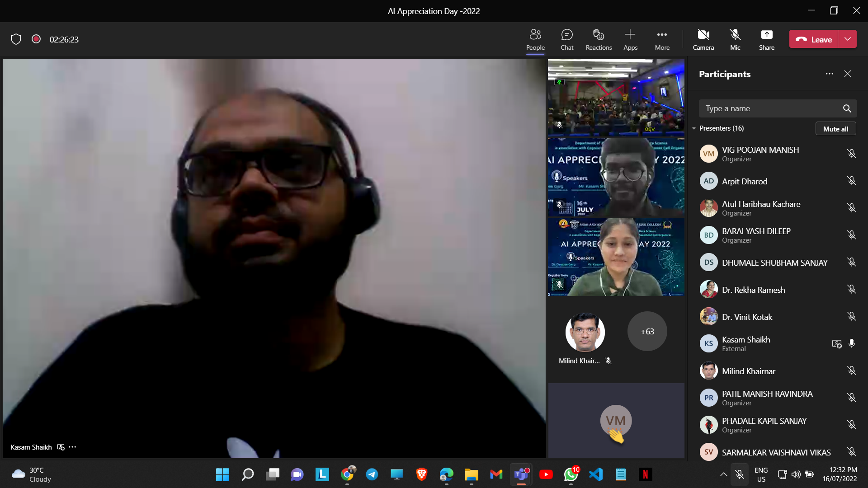Click the Type a name field

(x=769, y=108)
